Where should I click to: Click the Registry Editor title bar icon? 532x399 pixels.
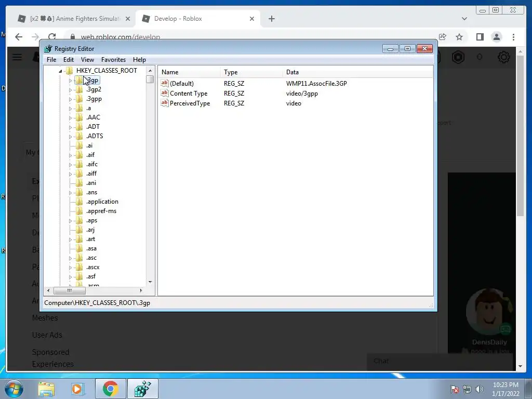click(x=48, y=48)
